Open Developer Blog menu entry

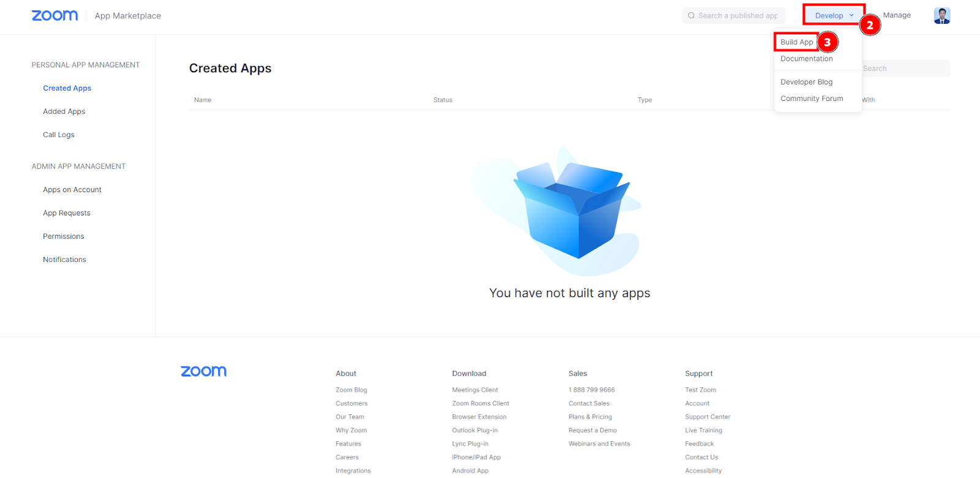(806, 82)
